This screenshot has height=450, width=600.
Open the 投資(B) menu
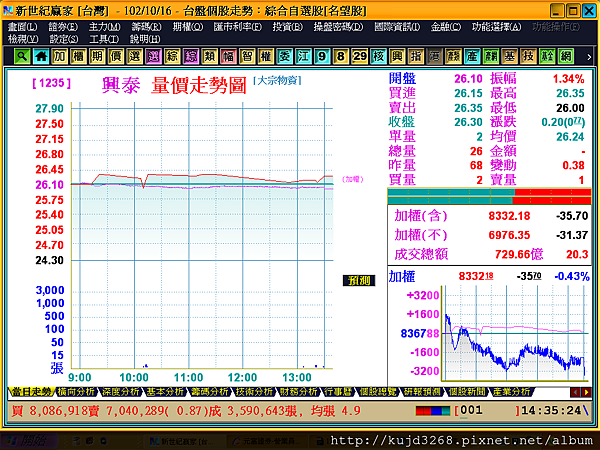(x=287, y=27)
